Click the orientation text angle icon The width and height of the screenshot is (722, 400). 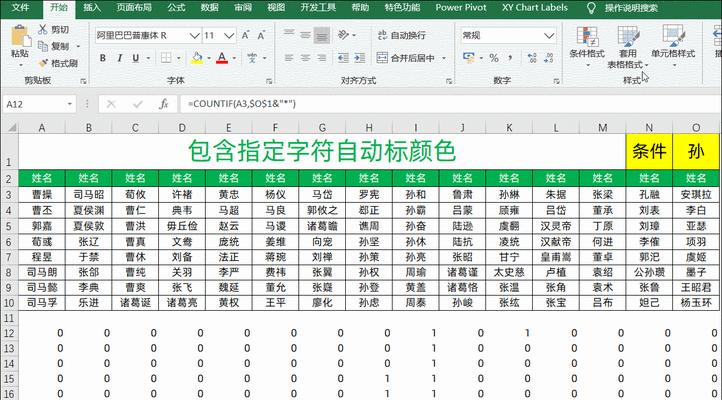tap(344, 35)
